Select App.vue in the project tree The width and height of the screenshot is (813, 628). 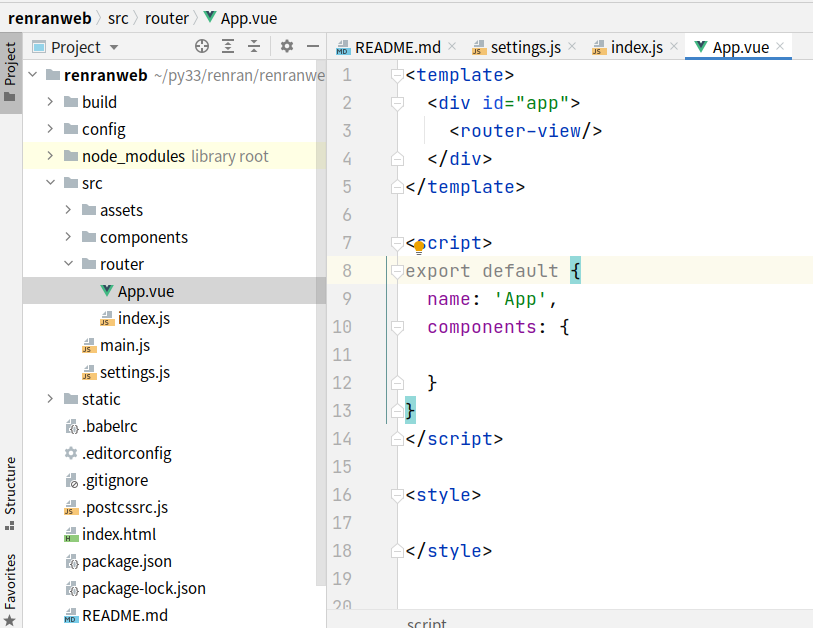point(146,291)
